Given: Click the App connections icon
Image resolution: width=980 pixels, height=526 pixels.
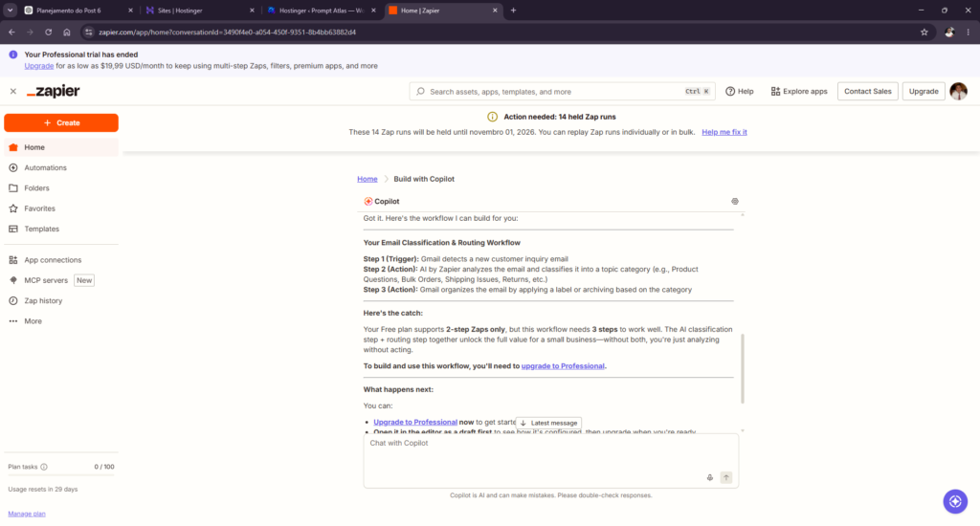Looking at the screenshot, I should pyautogui.click(x=13, y=260).
